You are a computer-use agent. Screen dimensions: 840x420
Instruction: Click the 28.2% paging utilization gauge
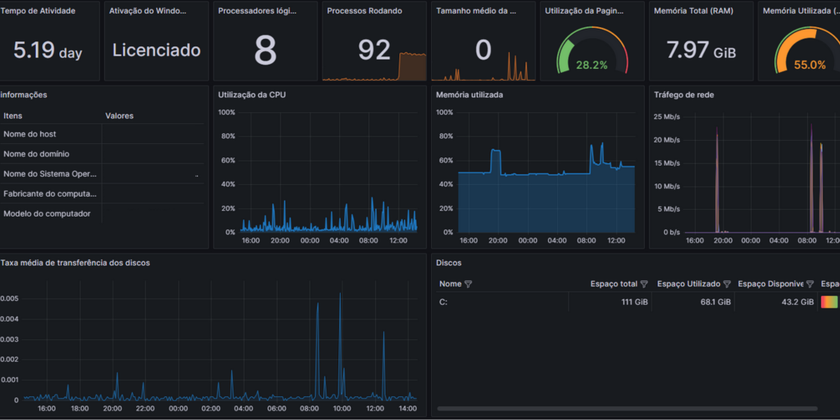[x=592, y=52]
